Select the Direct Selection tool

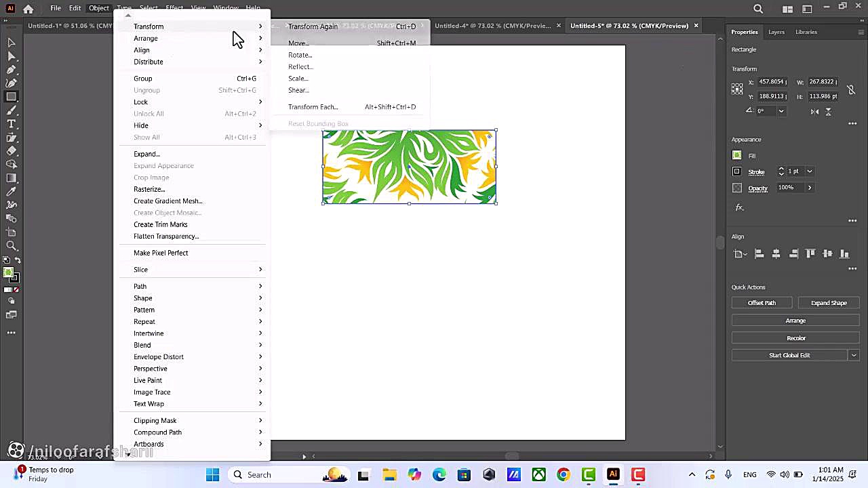(12, 56)
